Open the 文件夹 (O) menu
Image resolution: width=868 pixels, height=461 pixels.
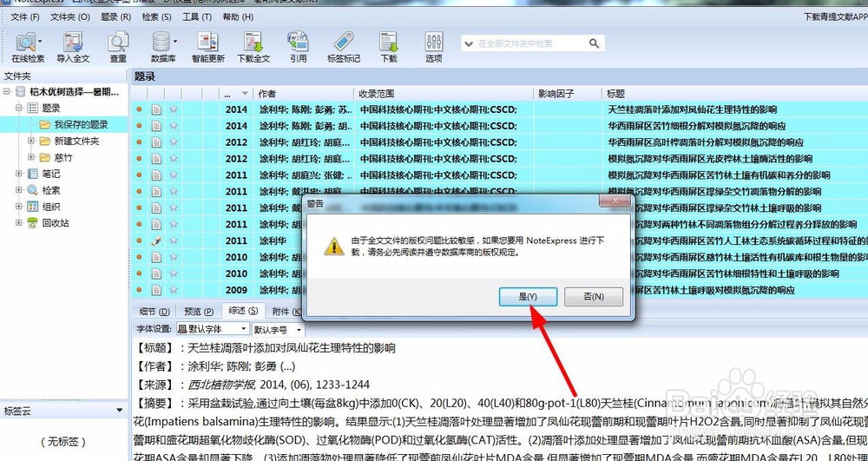coord(70,17)
